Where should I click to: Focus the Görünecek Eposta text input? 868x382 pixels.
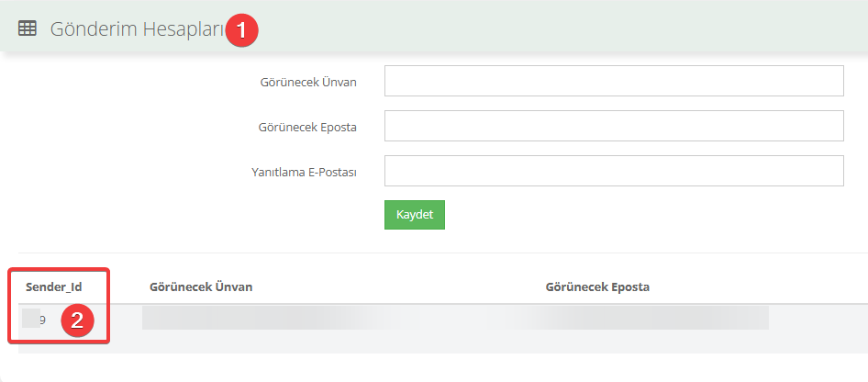614,126
